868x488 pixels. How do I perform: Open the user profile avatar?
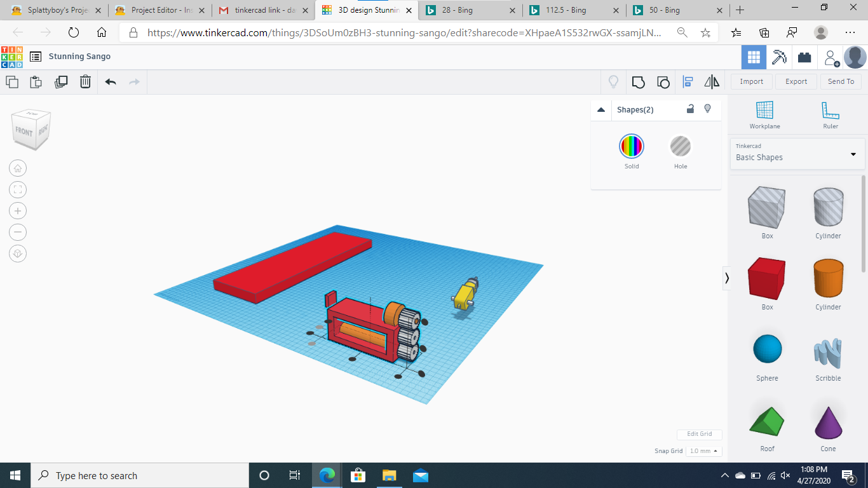coord(855,57)
